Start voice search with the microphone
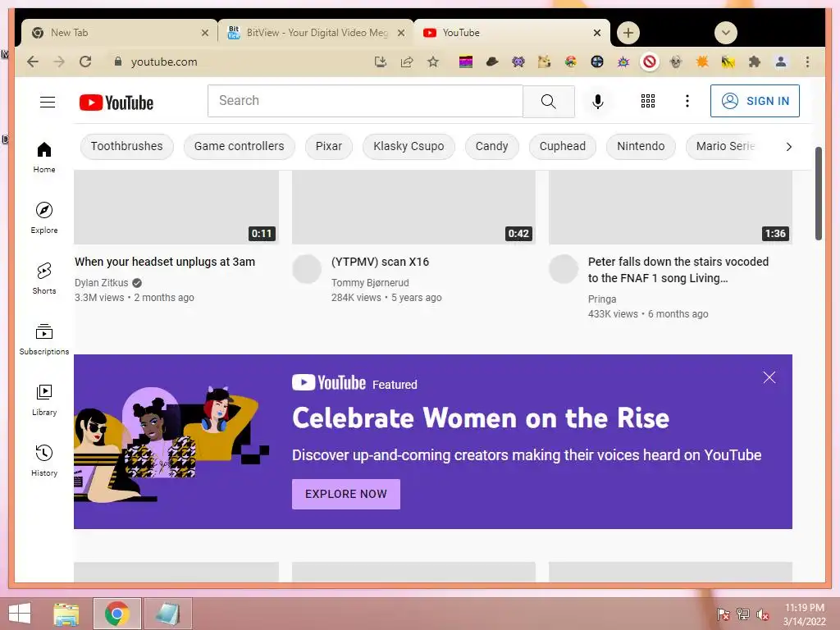The height and width of the screenshot is (630, 840). point(598,101)
